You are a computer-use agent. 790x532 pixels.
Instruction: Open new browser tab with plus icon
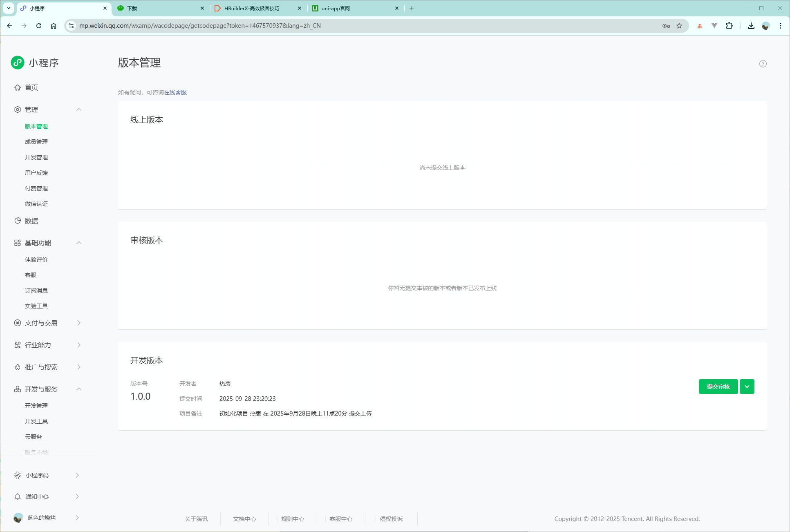(412, 8)
